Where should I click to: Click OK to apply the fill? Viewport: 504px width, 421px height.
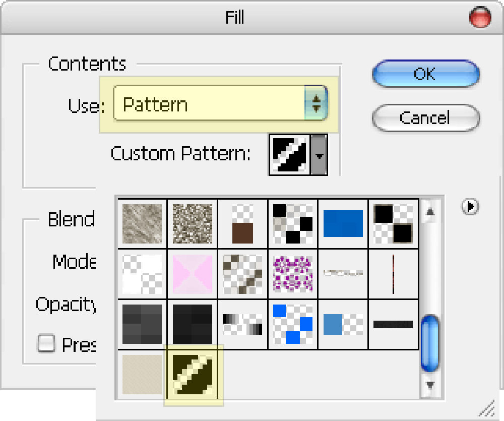[426, 74]
